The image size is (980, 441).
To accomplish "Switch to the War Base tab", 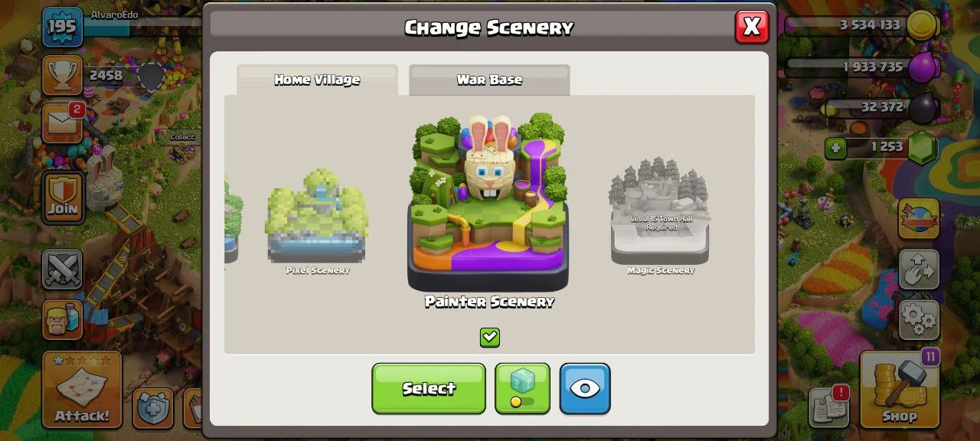I will (x=489, y=80).
